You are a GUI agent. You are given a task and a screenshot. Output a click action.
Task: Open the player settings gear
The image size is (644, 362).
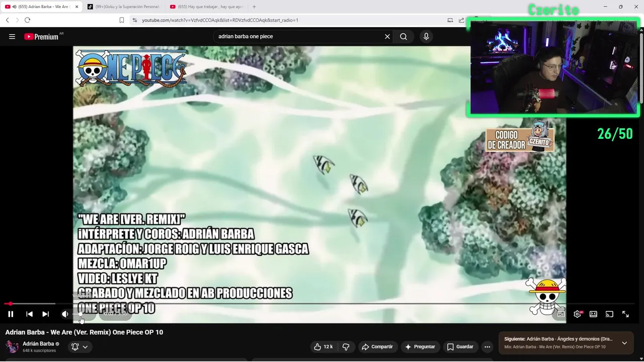point(578,314)
